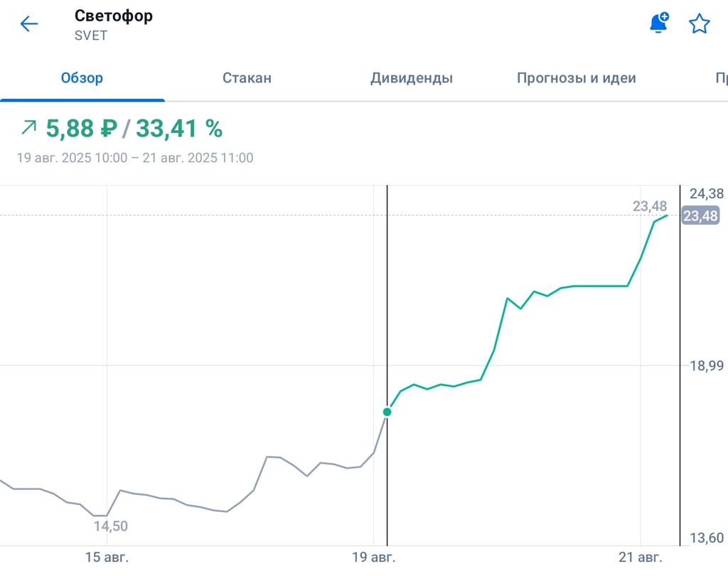This screenshot has width=728, height=576.
Task: Tap the 5,88 ₽ price change value
Action: pyautogui.click(x=81, y=129)
